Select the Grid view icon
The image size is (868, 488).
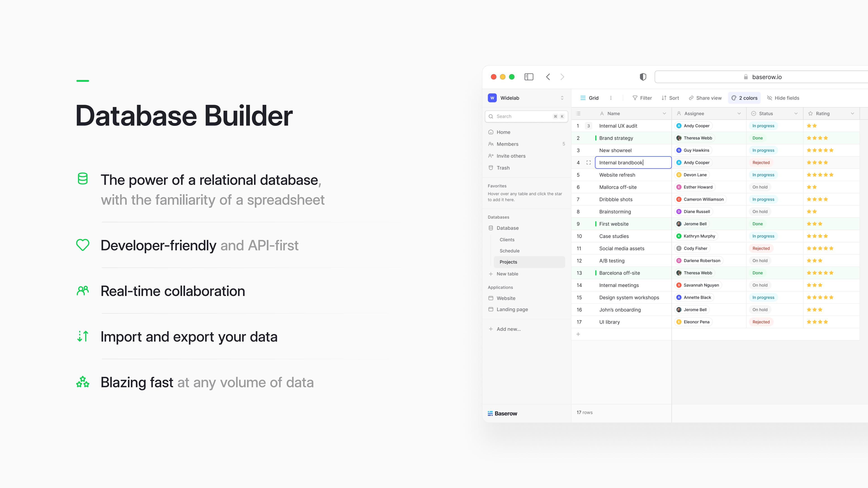(x=583, y=98)
